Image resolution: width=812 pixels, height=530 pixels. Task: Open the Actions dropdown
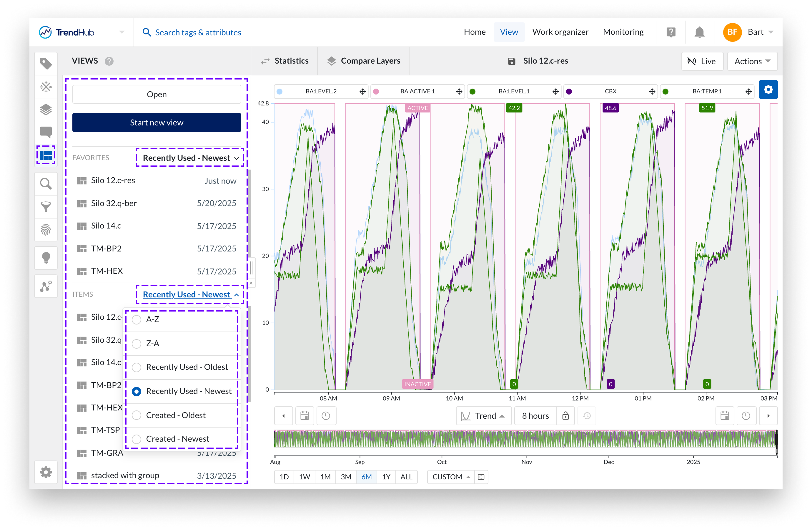pos(752,62)
